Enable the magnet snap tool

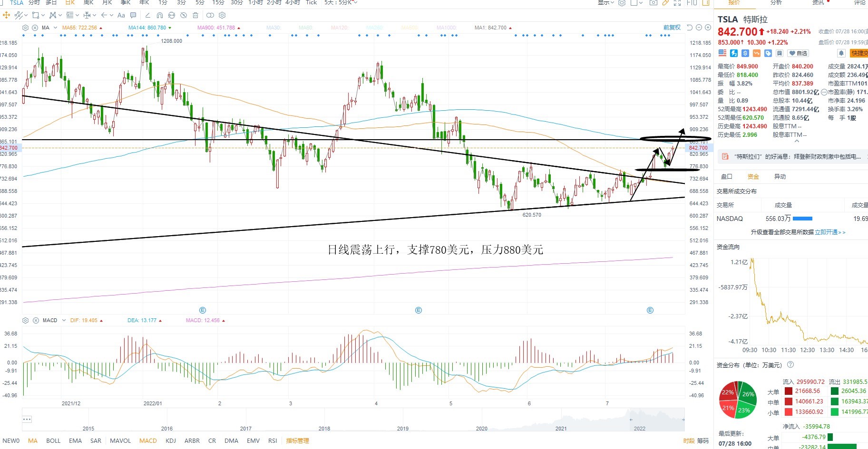point(160,15)
